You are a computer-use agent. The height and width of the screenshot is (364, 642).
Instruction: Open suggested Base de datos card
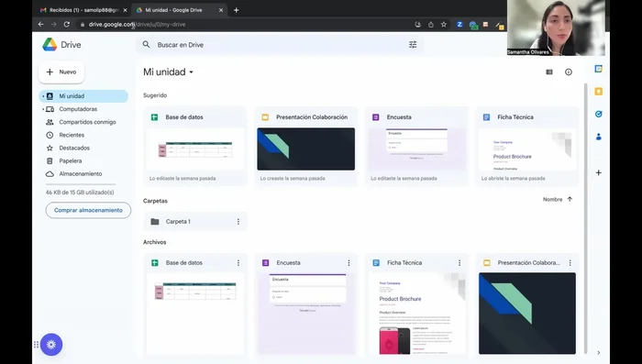pyautogui.click(x=195, y=147)
